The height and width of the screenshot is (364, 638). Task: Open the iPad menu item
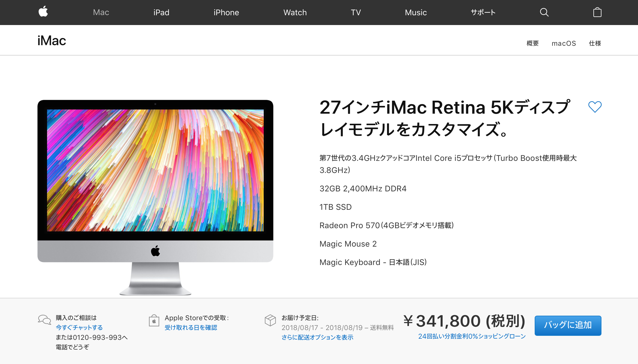(161, 12)
